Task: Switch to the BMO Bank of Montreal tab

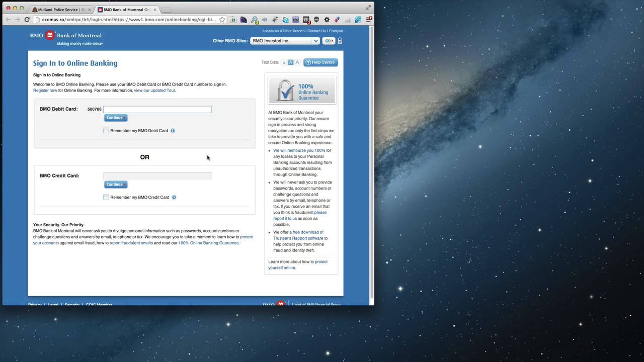Action: click(127, 10)
